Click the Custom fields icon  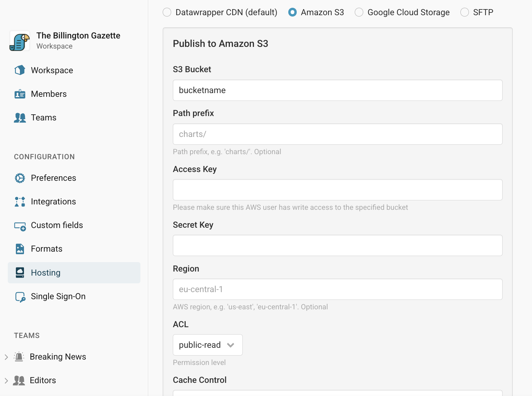(20, 226)
